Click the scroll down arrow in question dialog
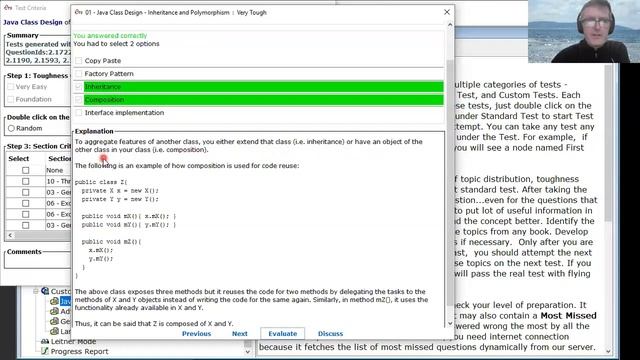This screenshot has width=640, height=360. [450, 324]
